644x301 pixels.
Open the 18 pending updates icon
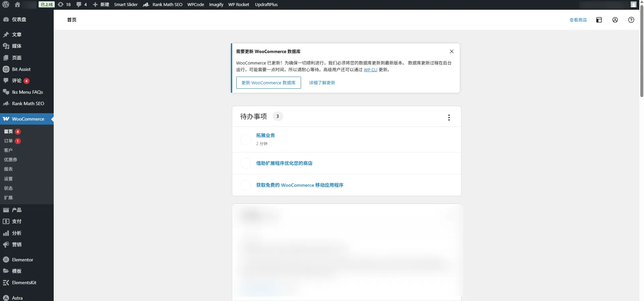click(64, 5)
